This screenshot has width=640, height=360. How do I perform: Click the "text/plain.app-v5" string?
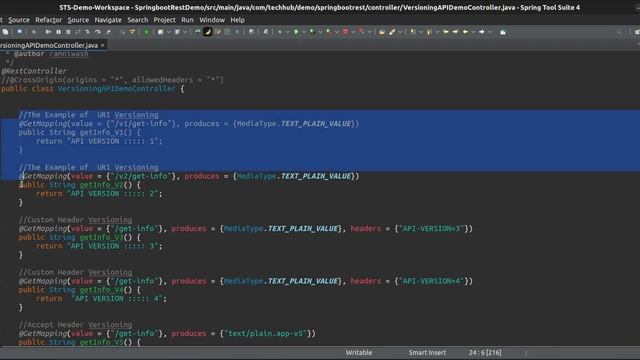pos(267,333)
